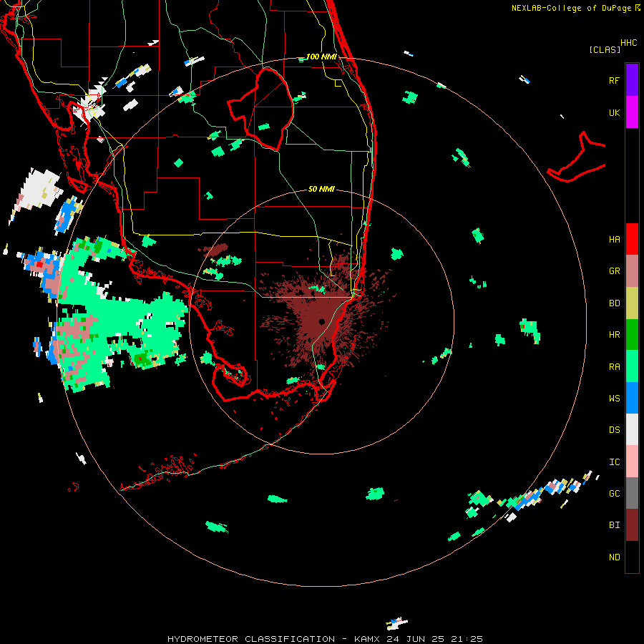Click the purple RF color swatch in legend
The height and width of the screenshot is (644, 644).
click(632, 79)
